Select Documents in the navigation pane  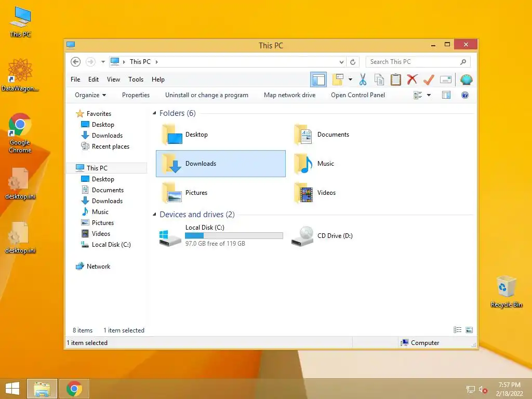[103, 190]
